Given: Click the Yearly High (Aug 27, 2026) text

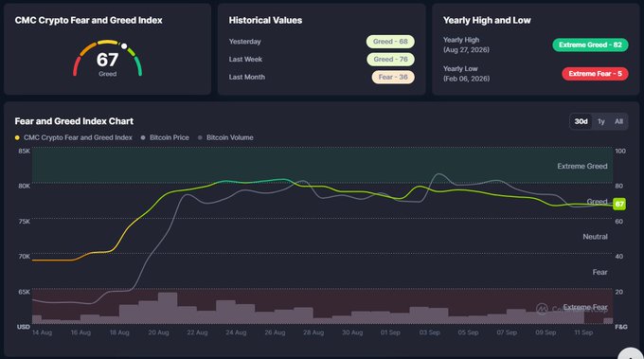Looking at the screenshot, I should point(466,45).
